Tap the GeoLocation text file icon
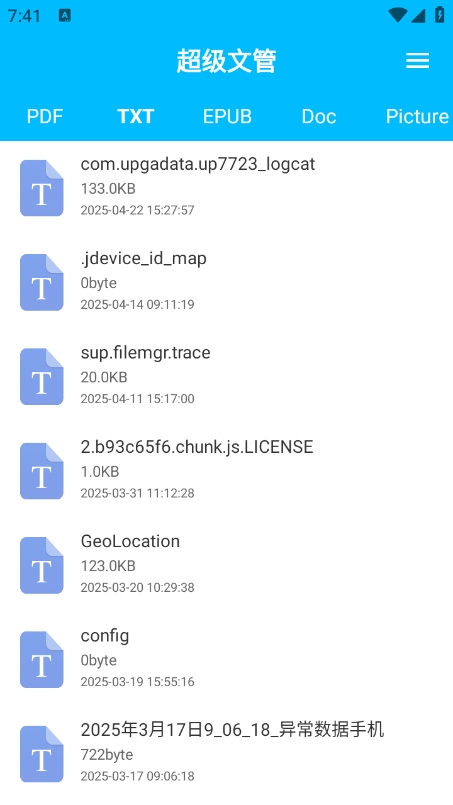This screenshot has height=805, width=453. click(42, 565)
